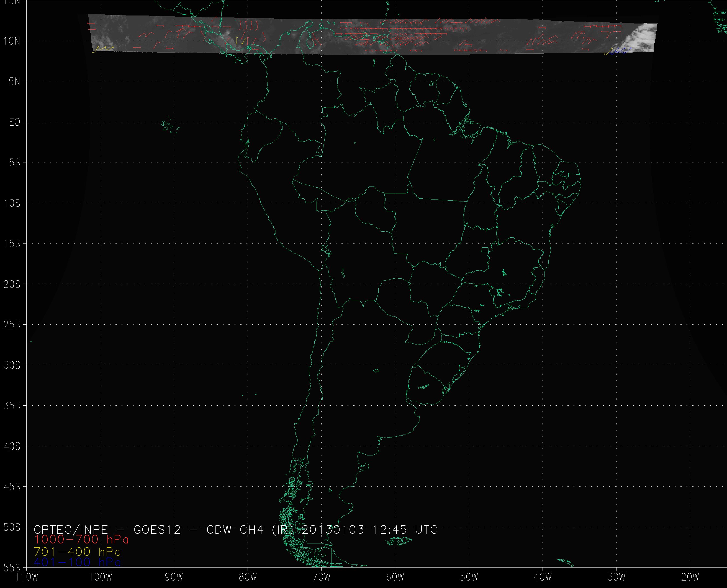
Task: Click the CPTEC/INPE title text
Action: click(x=71, y=529)
